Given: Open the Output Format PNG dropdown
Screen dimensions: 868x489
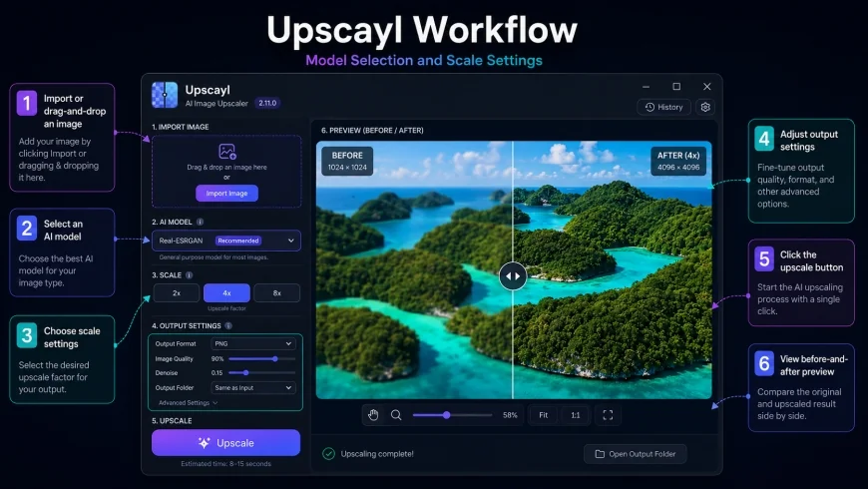Looking at the screenshot, I should 253,344.
